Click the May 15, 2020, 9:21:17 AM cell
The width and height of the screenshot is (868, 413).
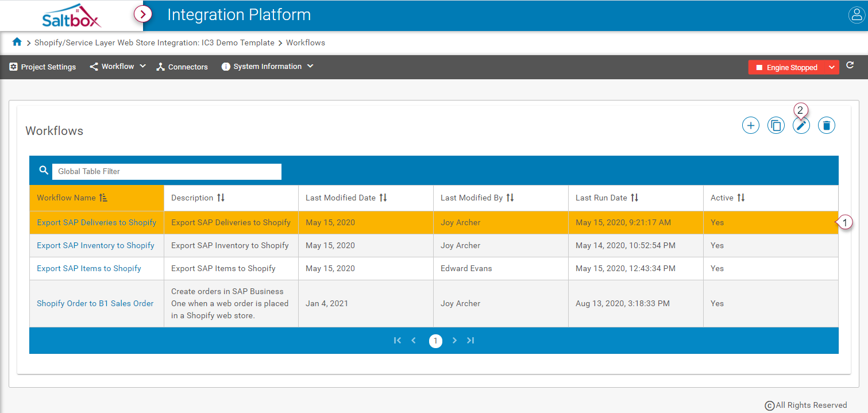[636, 222]
